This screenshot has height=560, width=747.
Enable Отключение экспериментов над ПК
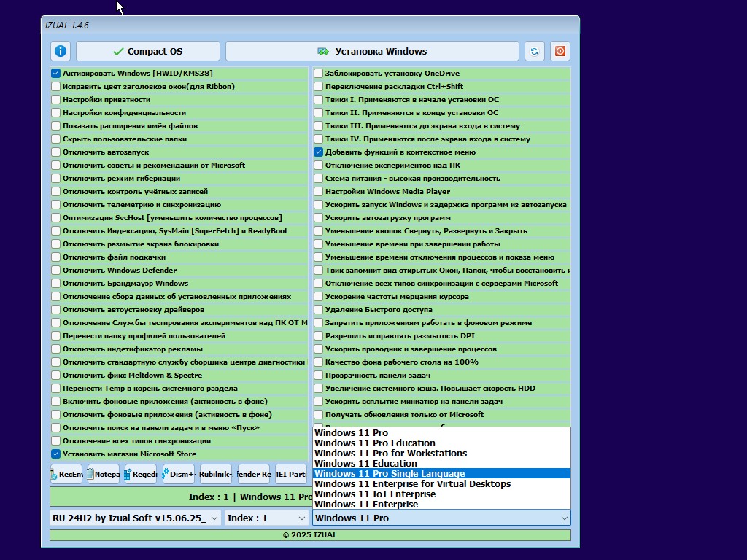pyautogui.click(x=318, y=166)
